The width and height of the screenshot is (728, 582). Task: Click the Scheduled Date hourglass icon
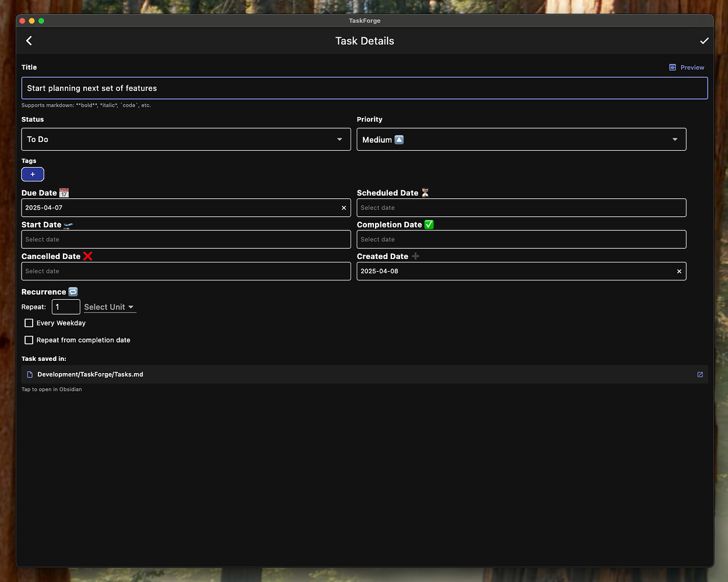click(425, 192)
